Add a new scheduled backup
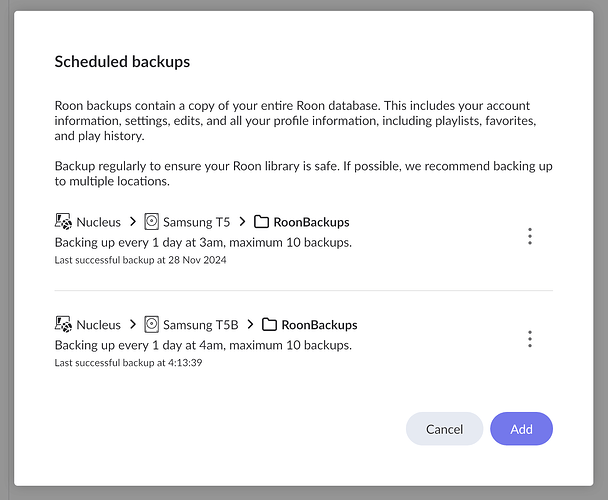This screenshot has height=500, width=608. pyautogui.click(x=521, y=429)
